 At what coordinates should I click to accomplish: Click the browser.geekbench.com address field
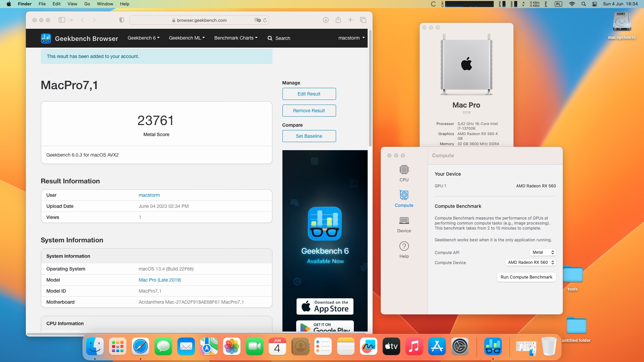[x=201, y=20]
